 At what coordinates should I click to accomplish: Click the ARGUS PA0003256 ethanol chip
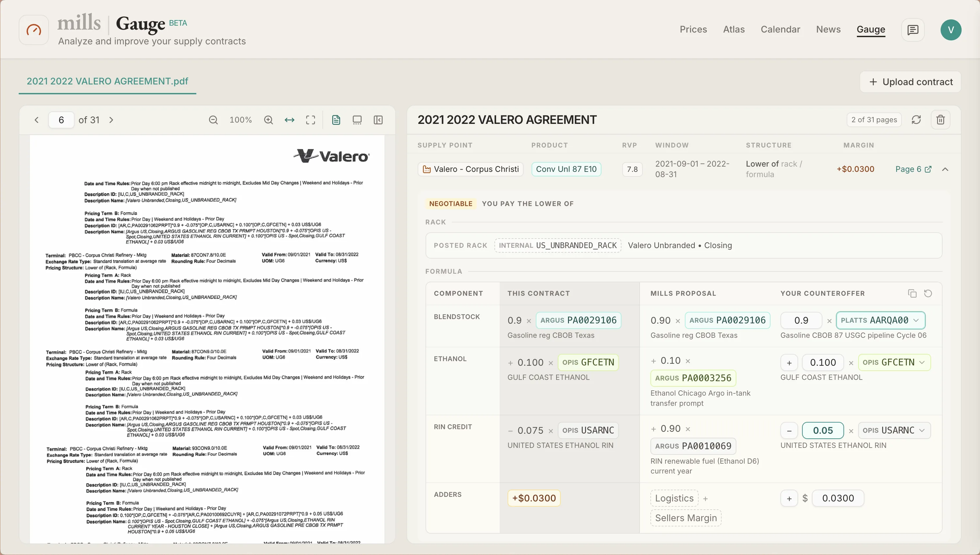(x=693, y=378)
